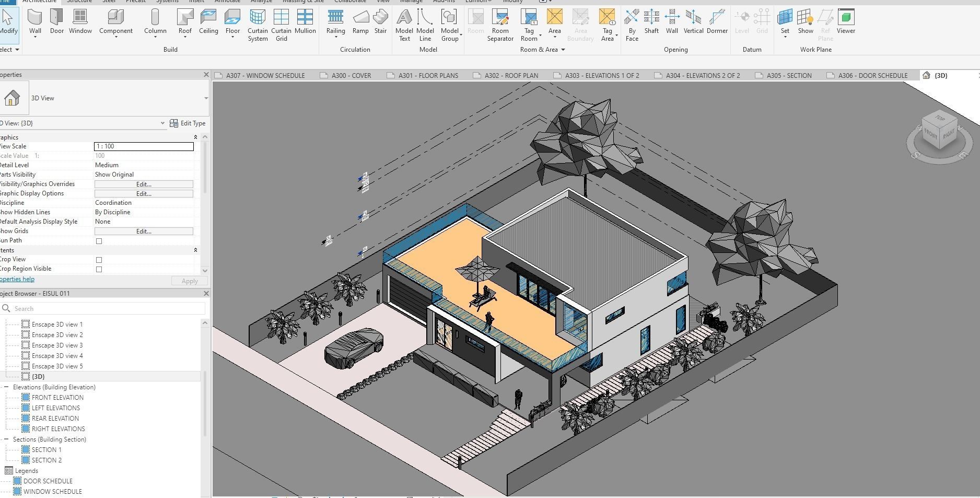Select the Model Line tool
This screenshot has height=498, width=980.
tap(425, 26)
